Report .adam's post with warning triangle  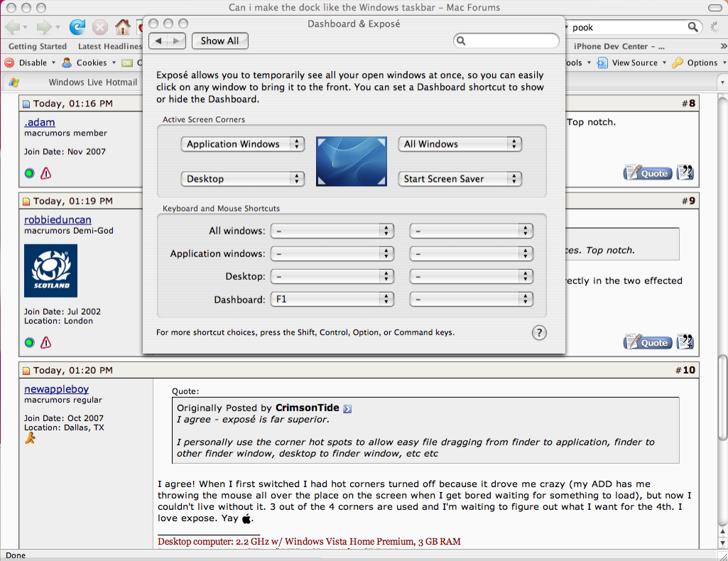(45, 173)
